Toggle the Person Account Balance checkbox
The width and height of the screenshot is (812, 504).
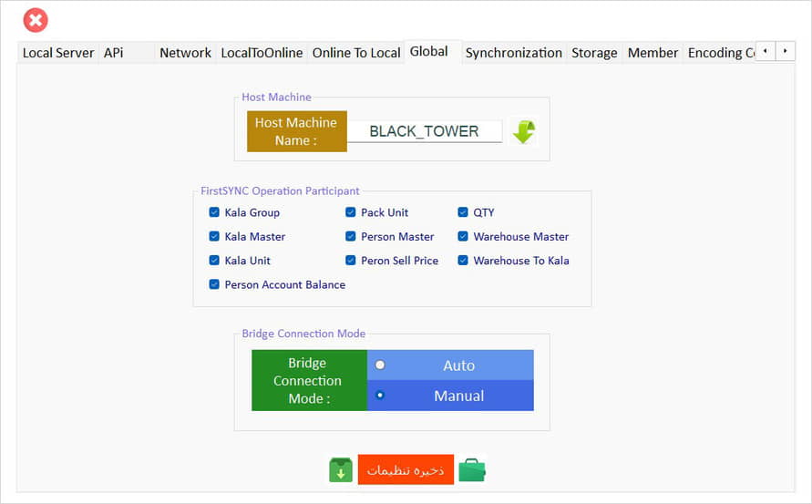[215, 284]
